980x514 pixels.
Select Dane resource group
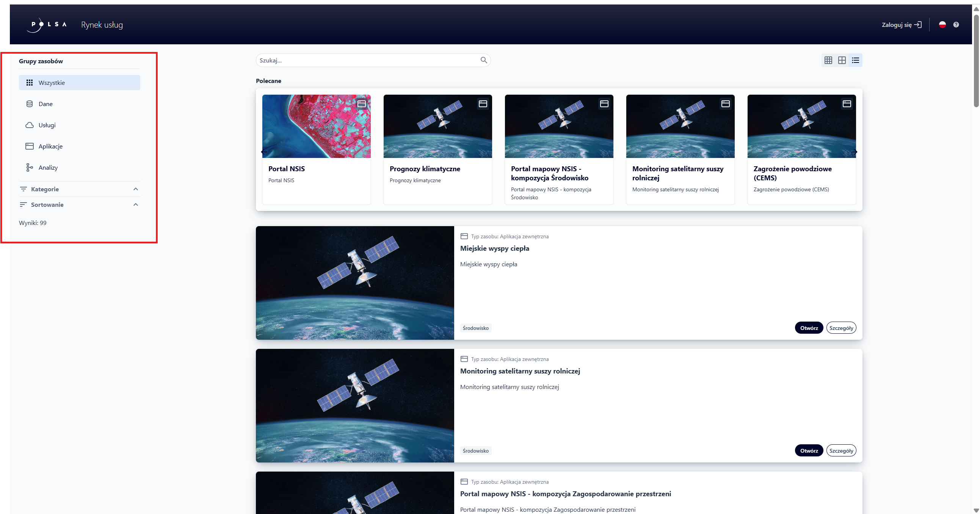[x=45, y=104]
